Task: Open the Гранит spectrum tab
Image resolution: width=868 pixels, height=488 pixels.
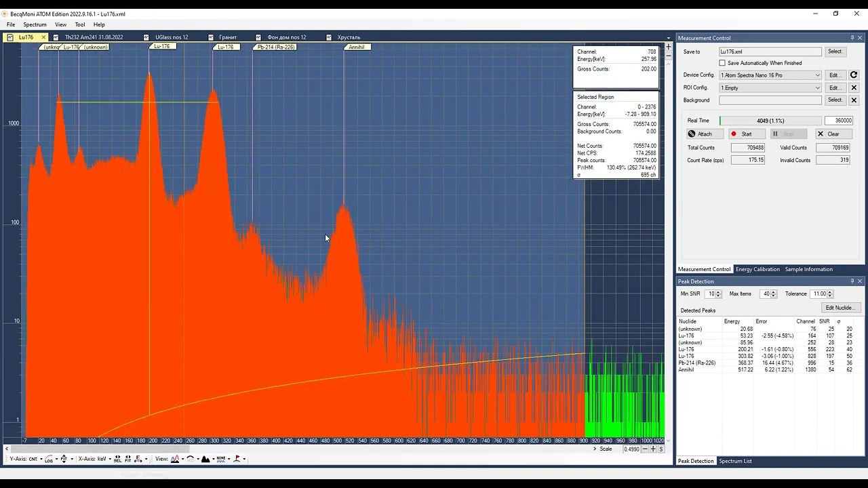Action: click(x=228, y=37)
